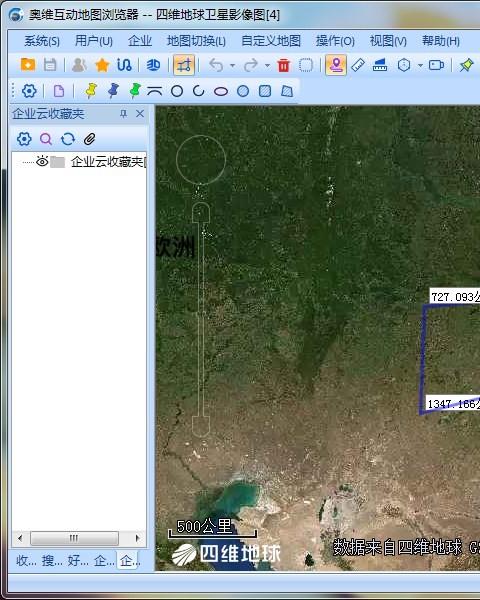Screen dimensions: 480x600
Task: Select the filled circle drawing tool
Action: coord(243,91)
